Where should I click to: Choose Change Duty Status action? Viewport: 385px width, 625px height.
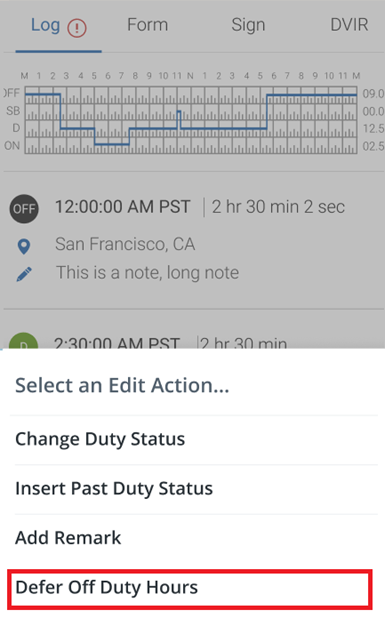click(x=194, y=439)
